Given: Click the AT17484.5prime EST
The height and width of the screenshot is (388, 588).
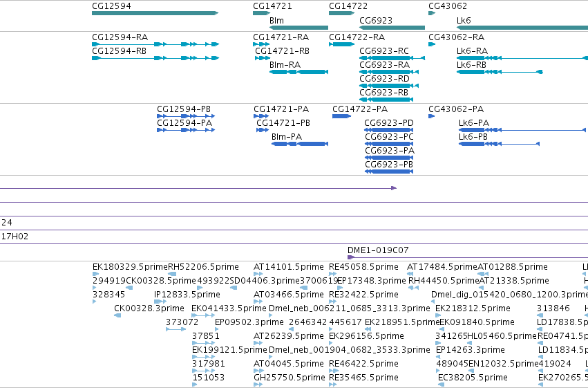Looking at the screenshot, I should [x=410, y=275].
